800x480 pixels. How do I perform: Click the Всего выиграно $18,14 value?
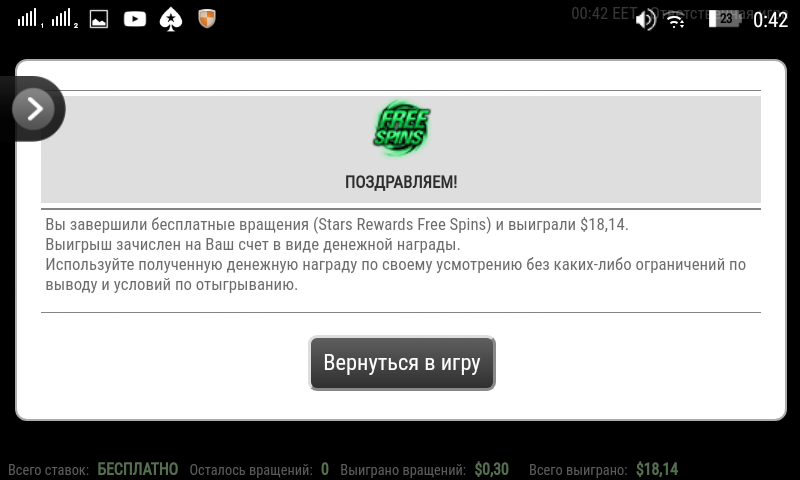coord(657,469)
